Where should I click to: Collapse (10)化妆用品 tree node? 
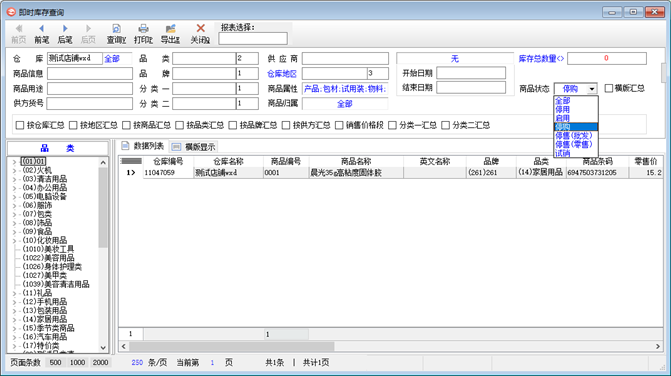click(x=14, y=240)
